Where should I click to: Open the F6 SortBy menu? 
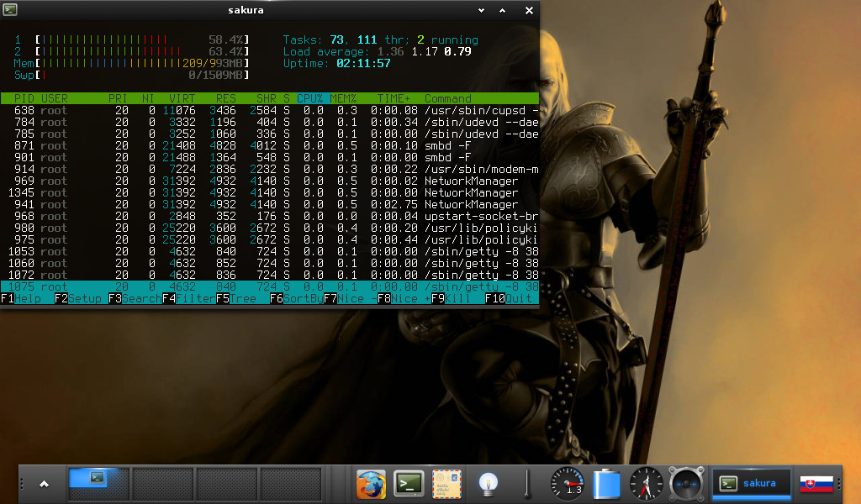click(x=297, y=298)
